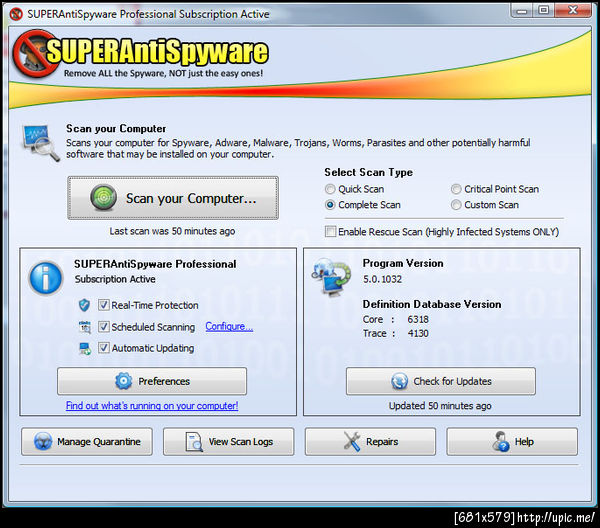Click the 'Definition Database Version' heading

[x=432, y=304]
